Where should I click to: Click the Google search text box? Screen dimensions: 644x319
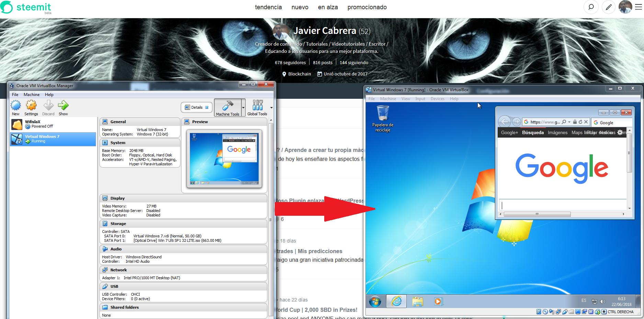(563, 205)
